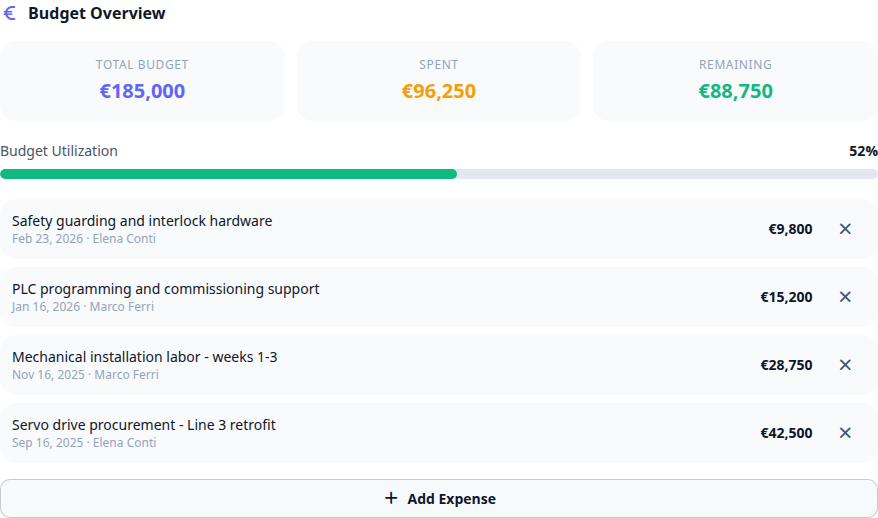The height and width of the screenshot is (518, 878).
Task: Click the €96,250 spent value
Action: (438, 91)
